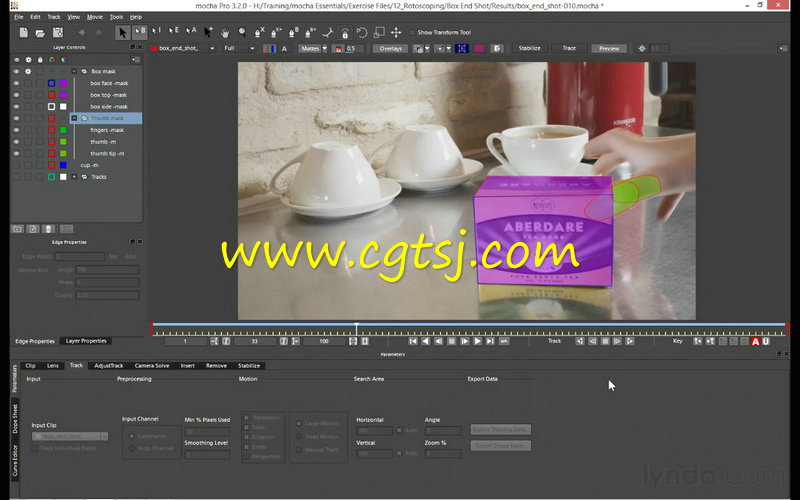Open the Tools menu
The image size is (800, 500).
116,17
